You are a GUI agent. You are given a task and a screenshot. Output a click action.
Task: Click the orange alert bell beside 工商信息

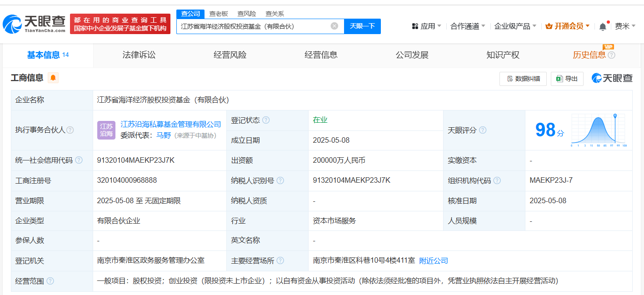(53, 78)
